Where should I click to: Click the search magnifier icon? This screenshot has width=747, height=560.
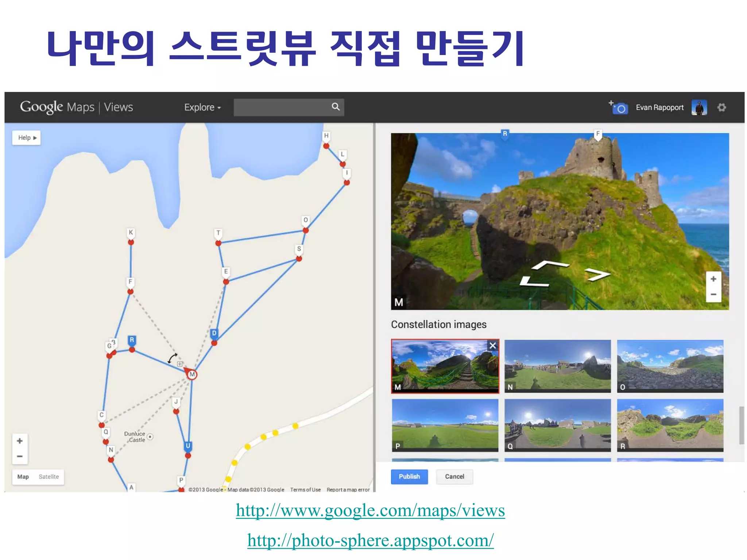pos(336,106)
